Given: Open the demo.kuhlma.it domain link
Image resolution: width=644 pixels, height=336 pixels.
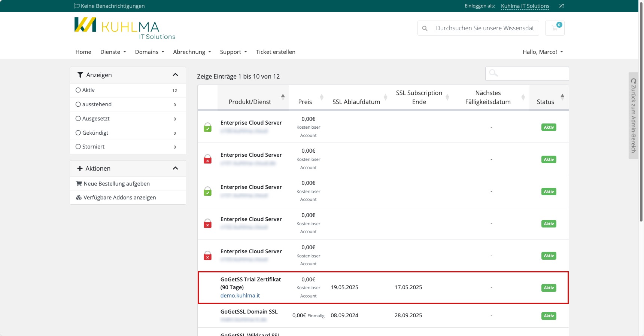Looking at the screenshot, I should click(x=240, y=296).
